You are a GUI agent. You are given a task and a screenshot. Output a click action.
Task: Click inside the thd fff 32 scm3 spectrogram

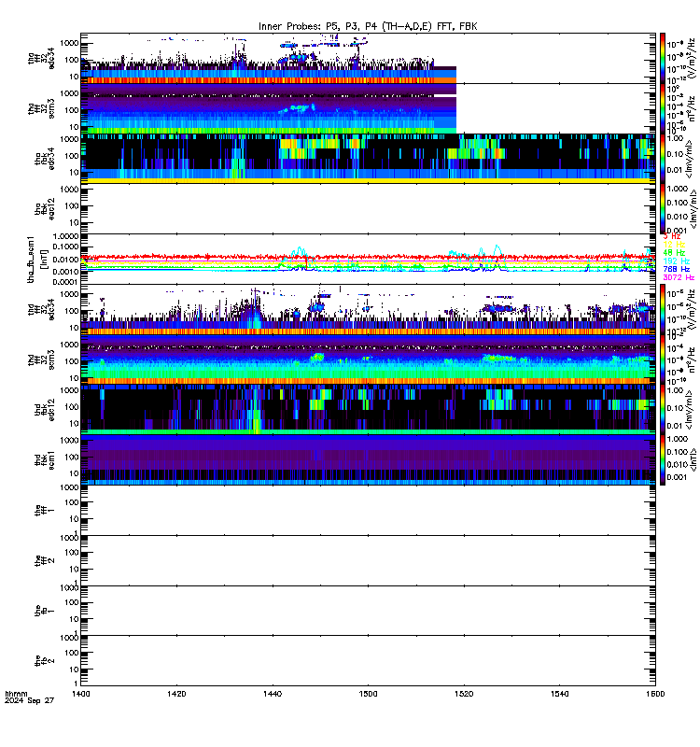pos(368,359)
